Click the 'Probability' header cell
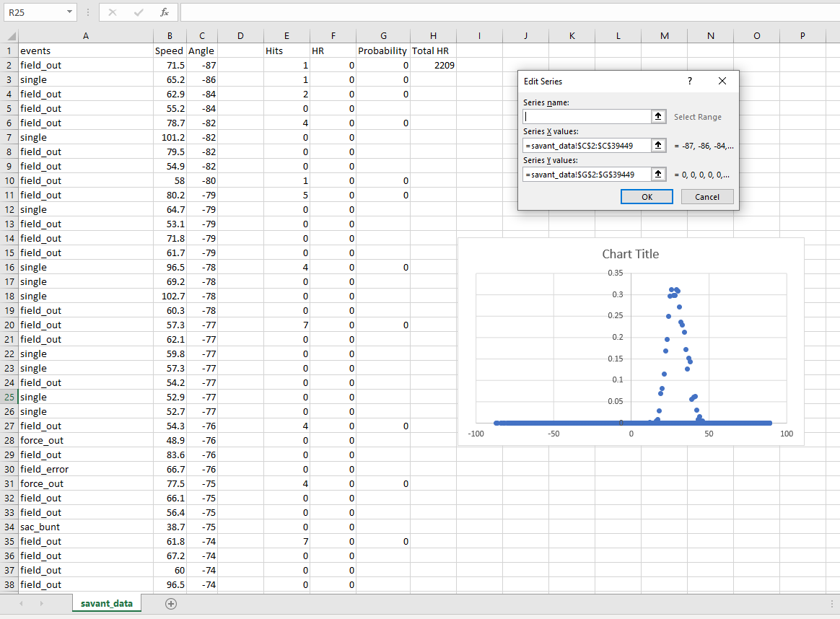This screenshot has height=619, width=840. [x=384, y=51]
